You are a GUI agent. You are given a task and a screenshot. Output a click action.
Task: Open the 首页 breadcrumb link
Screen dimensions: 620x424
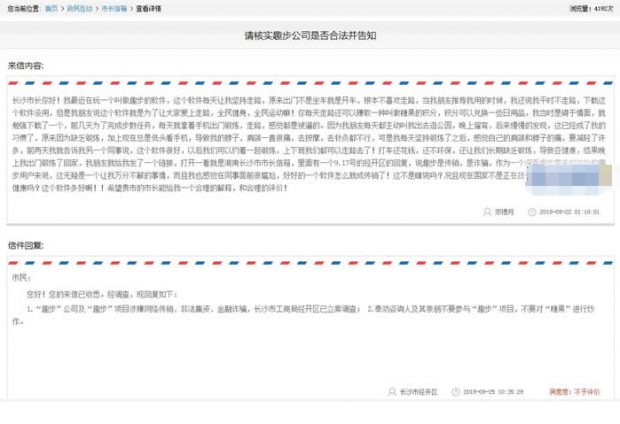tap(51, 9)
